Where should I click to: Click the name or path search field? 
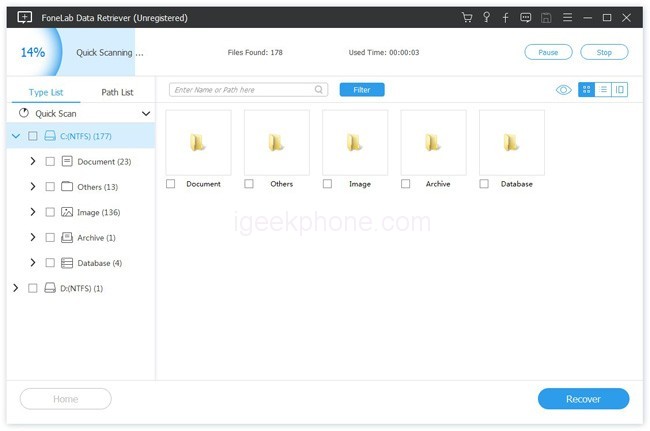click(x=243, y=90)
